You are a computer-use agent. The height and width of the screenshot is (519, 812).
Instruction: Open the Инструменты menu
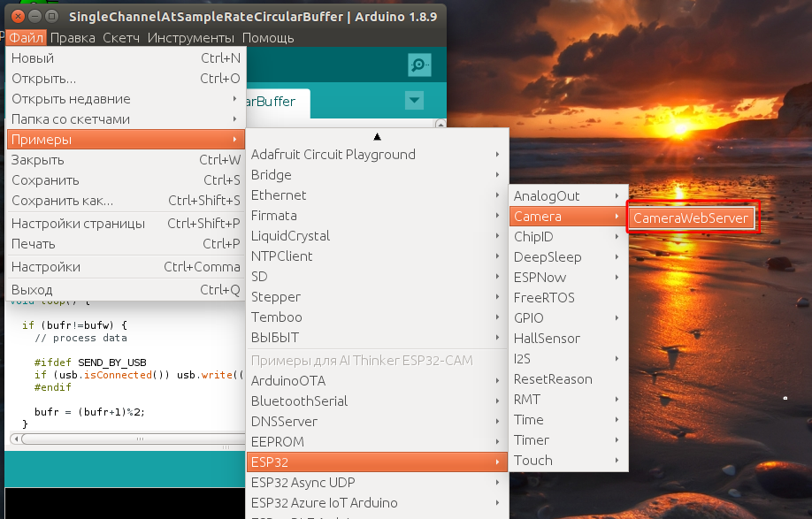190,38
